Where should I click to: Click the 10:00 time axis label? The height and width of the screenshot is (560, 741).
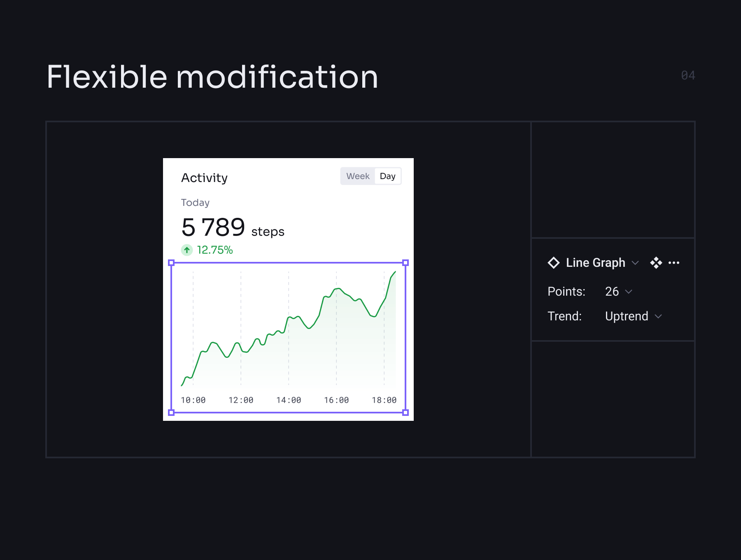193,400
